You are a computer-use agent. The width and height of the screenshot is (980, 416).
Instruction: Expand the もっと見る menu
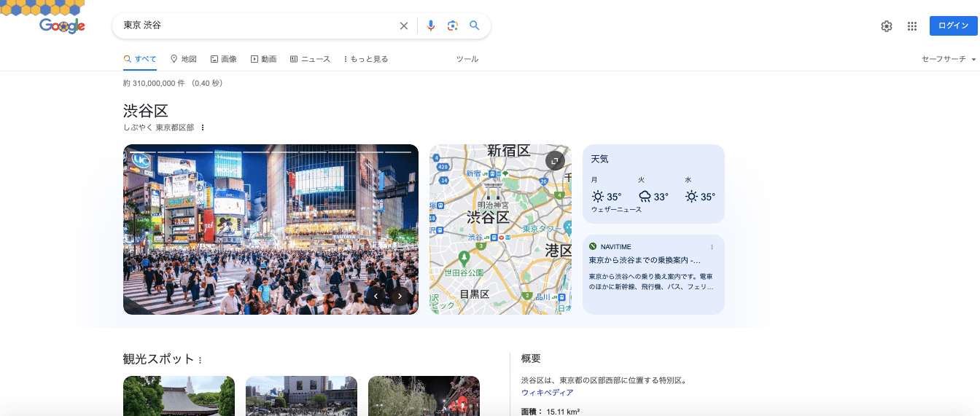(x=365, y=59)
